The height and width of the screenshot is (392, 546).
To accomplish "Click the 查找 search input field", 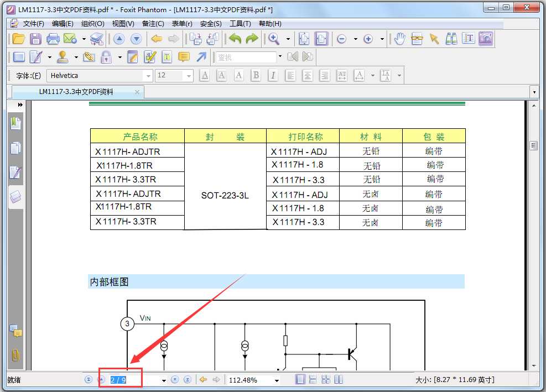I will point(246,57).
